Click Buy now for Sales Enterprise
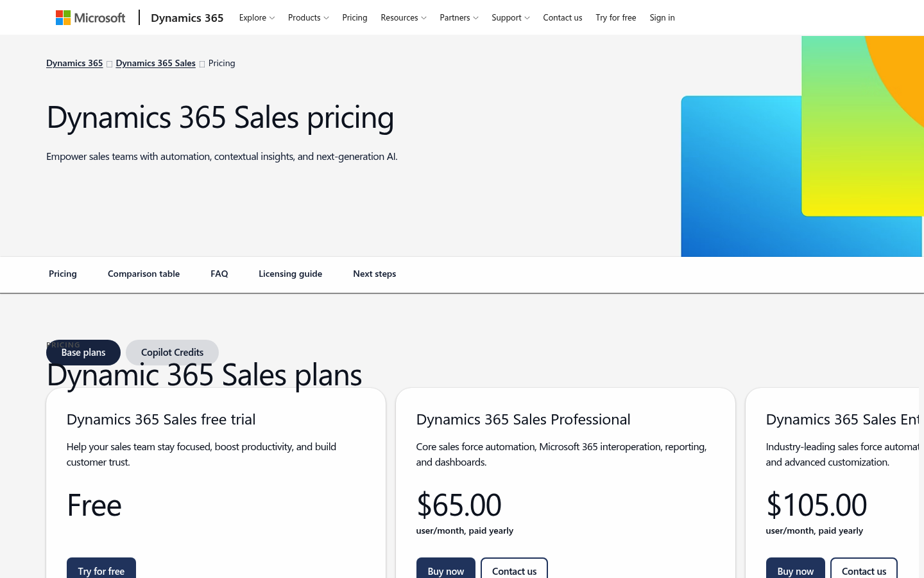Image resolution: width=924 pixels, height=578 pixels. pos(796,569)
